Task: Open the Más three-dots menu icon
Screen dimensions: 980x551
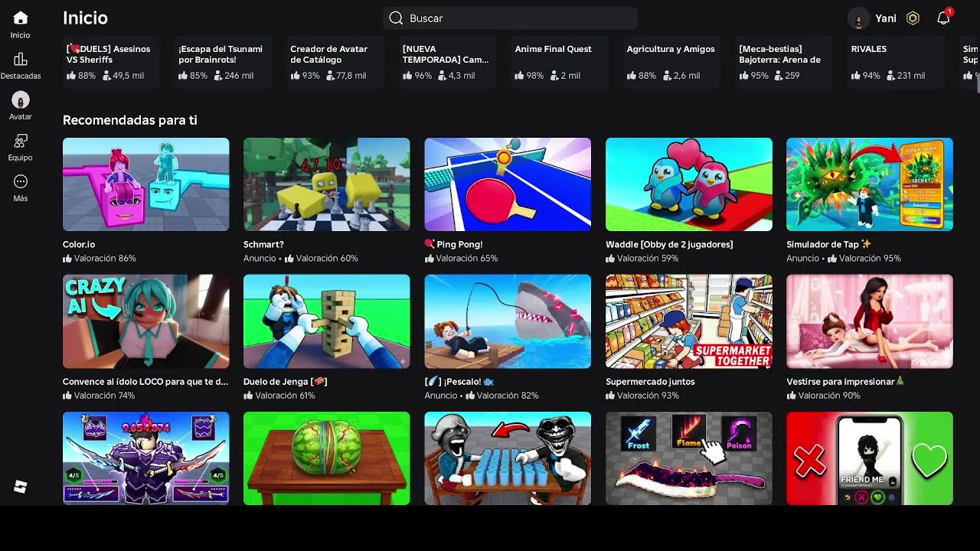Action: 21,181
